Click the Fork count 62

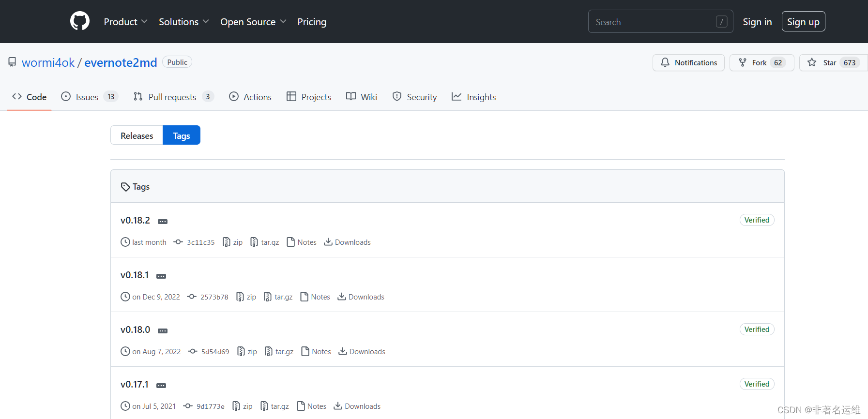pyautogui.click(x=778, y=63)
